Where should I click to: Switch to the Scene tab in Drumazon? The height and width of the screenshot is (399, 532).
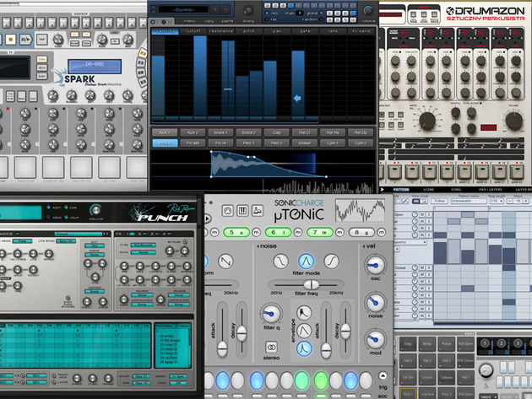(429, 190)
